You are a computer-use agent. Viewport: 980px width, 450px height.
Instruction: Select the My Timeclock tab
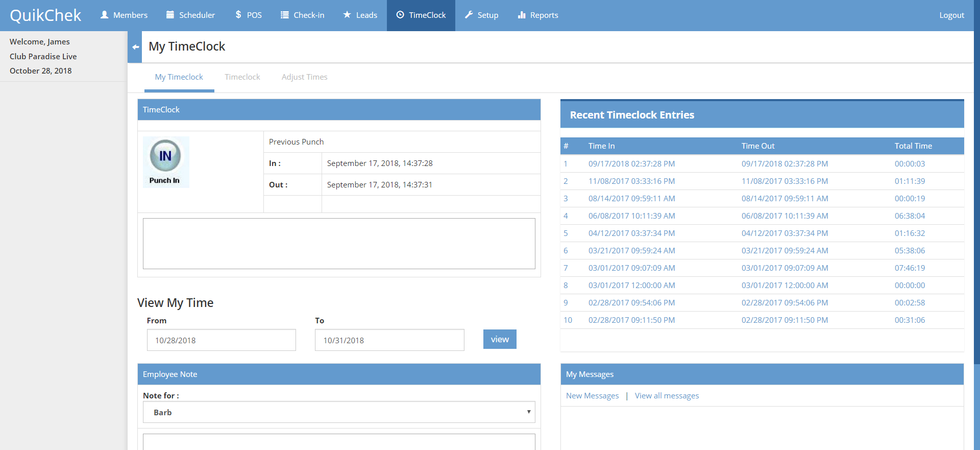(179, 77)
